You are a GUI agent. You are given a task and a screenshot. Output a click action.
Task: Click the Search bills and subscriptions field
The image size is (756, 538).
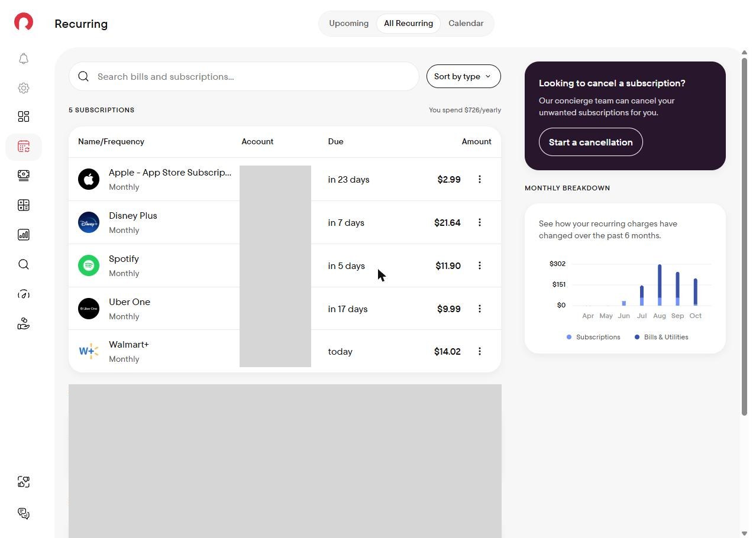[x=244, y=76]
